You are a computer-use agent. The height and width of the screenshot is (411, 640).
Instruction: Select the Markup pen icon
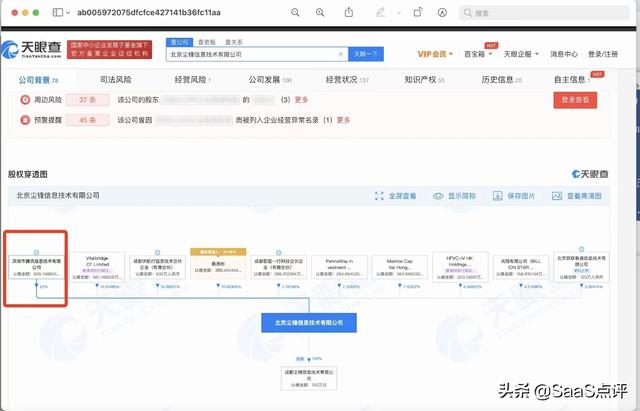380,13
